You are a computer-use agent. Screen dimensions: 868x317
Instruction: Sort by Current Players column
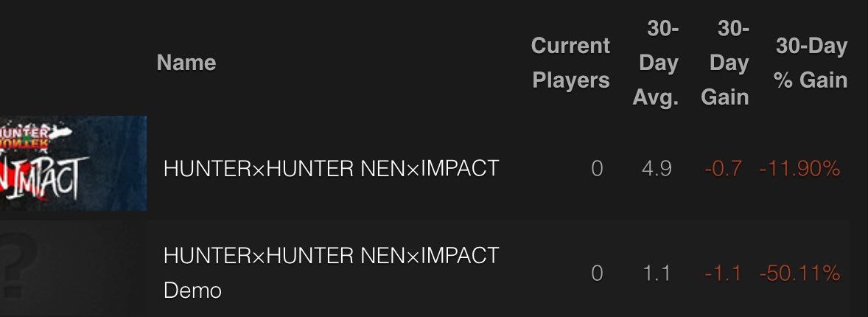570,63
